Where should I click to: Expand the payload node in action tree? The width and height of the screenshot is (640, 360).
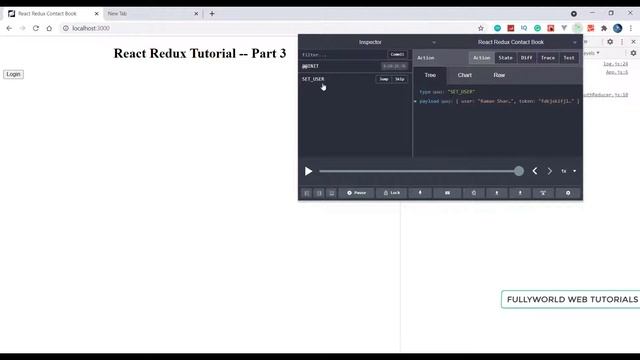[416, 101]
